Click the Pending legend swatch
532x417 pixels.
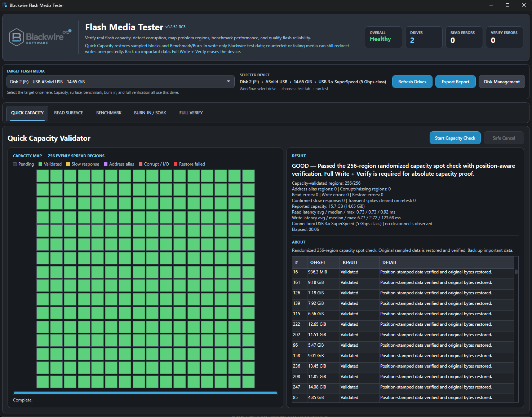click(x=15, y=164)
